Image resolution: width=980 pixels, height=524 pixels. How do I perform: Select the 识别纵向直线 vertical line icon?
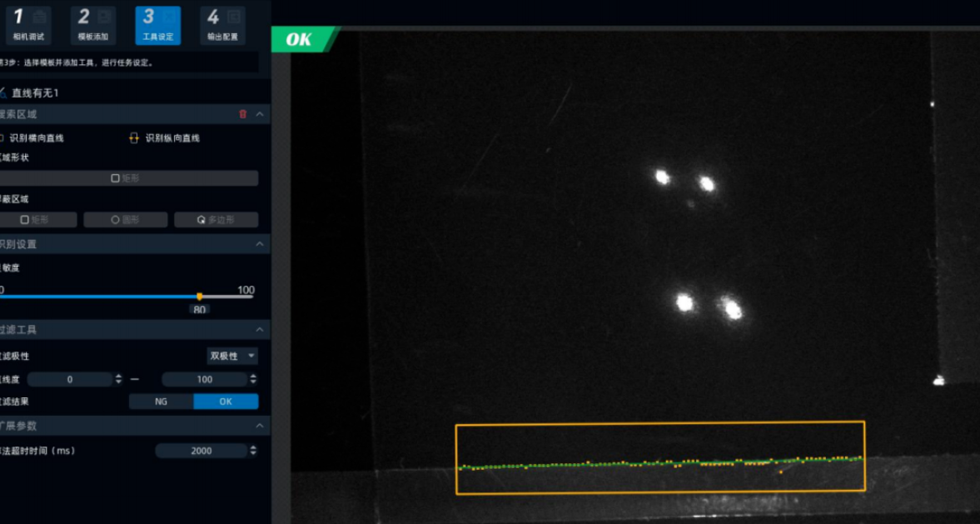pos(133,137)
